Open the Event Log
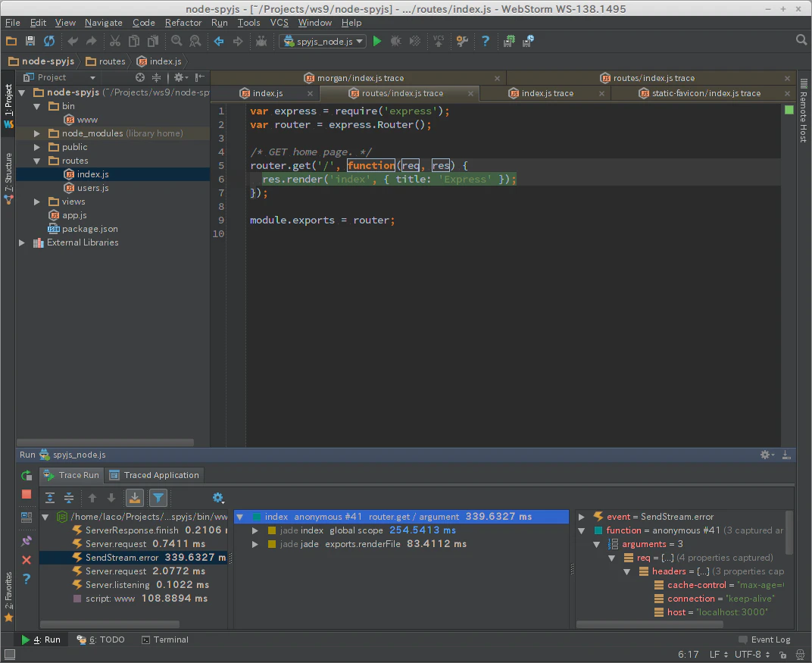Image resolution: width=812 pixels, height=663 pixels. coord(765,640)
